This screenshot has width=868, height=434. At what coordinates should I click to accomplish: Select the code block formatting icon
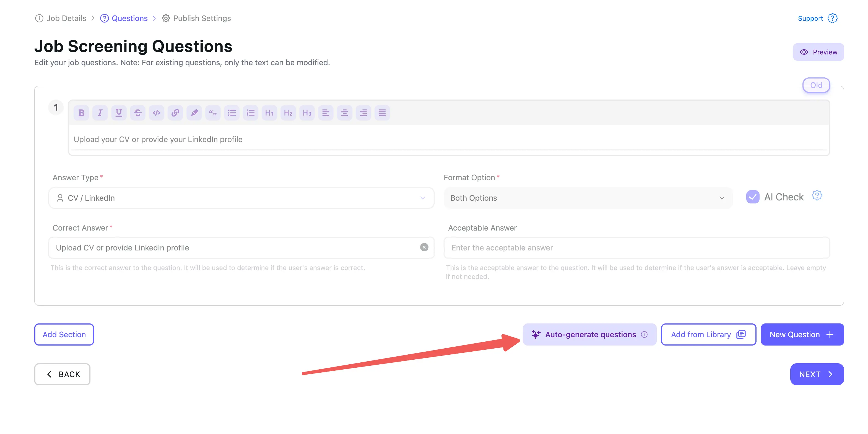(156, 113)
